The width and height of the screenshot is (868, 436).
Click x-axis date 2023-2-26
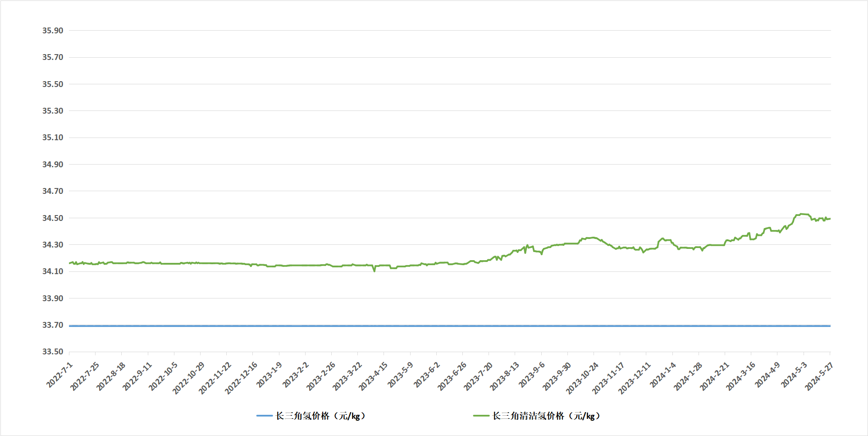click(x=320, y=376)
